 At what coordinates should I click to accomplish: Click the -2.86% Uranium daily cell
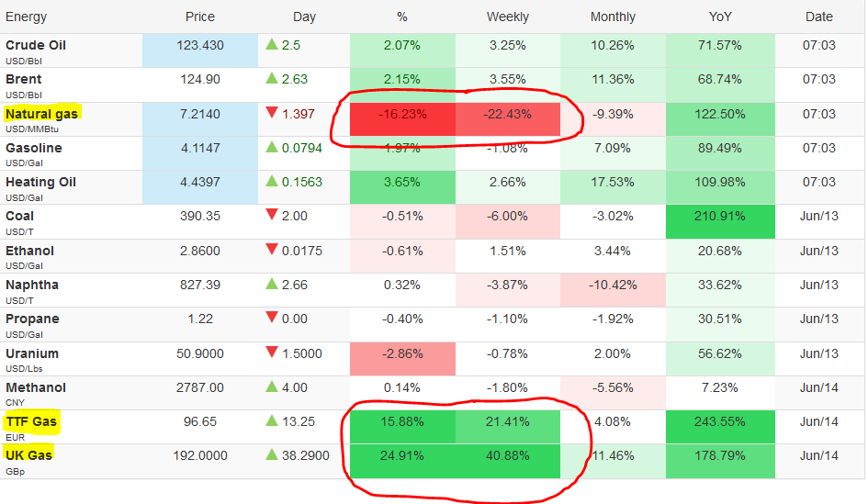(x=402, y=359)
